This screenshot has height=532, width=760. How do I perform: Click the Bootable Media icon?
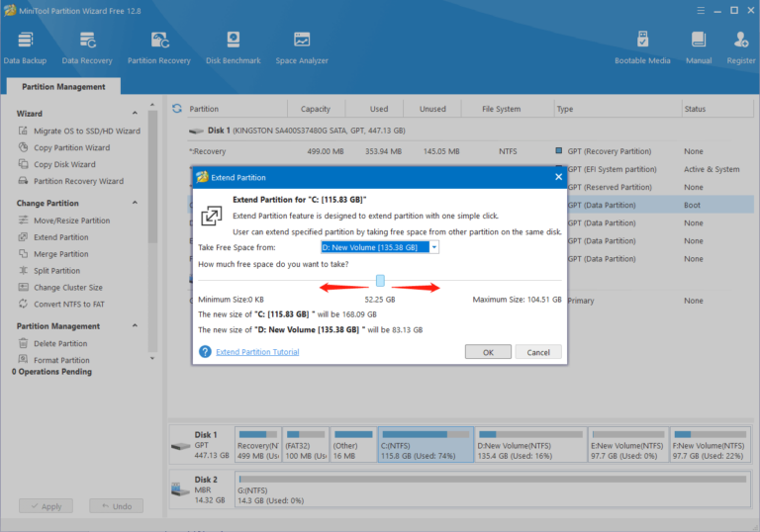point(642,40)
